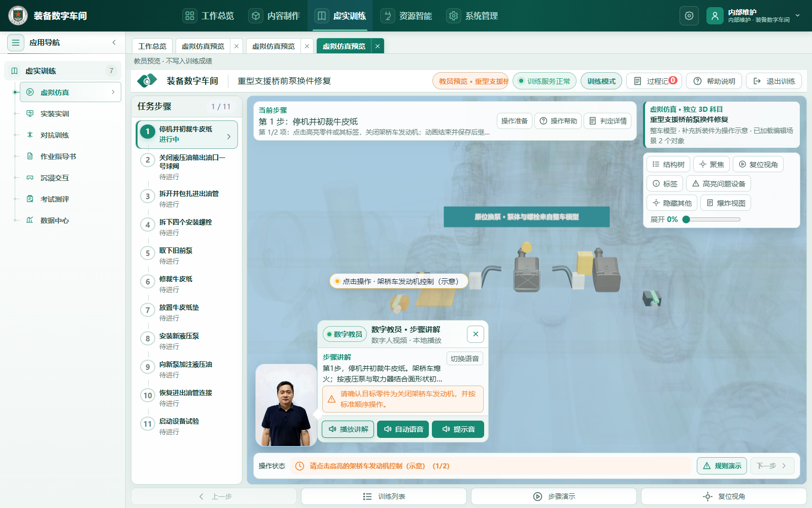Click 复位视角 in 3D tools panel
This screenshot has width=812, height=508.
(x=758, y=165)
